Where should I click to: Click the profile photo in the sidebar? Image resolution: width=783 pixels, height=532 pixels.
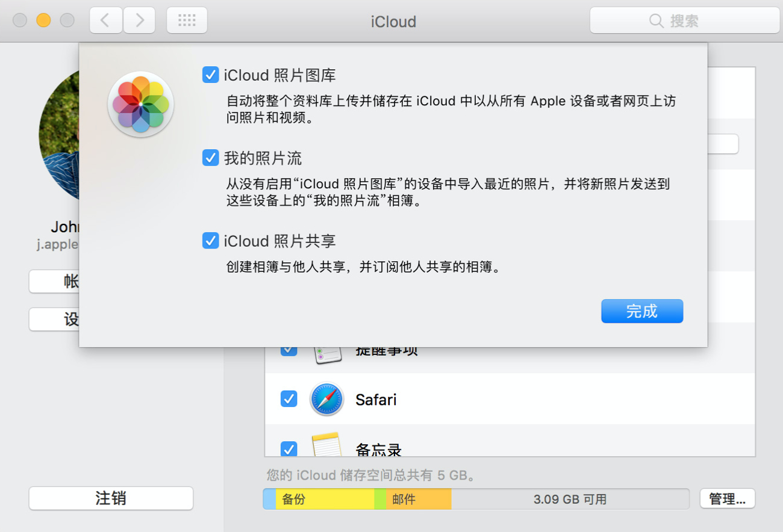[x=54, y=135]
